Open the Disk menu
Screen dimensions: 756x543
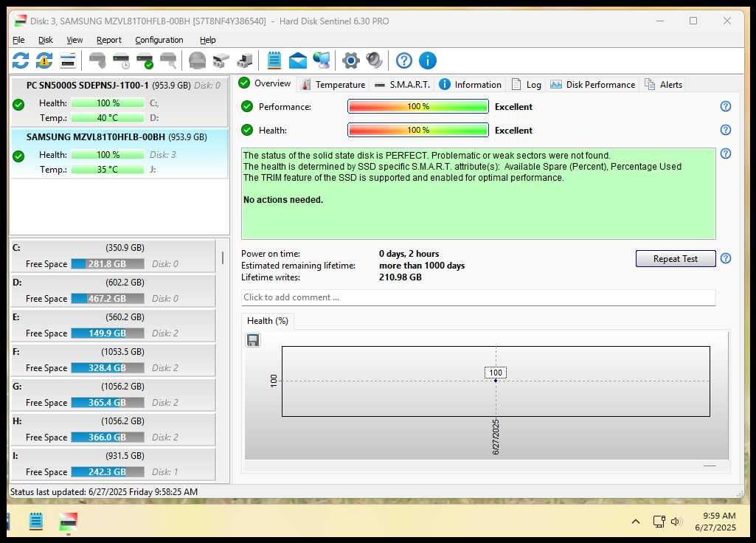pyautogui.click(x=45, y=40)
